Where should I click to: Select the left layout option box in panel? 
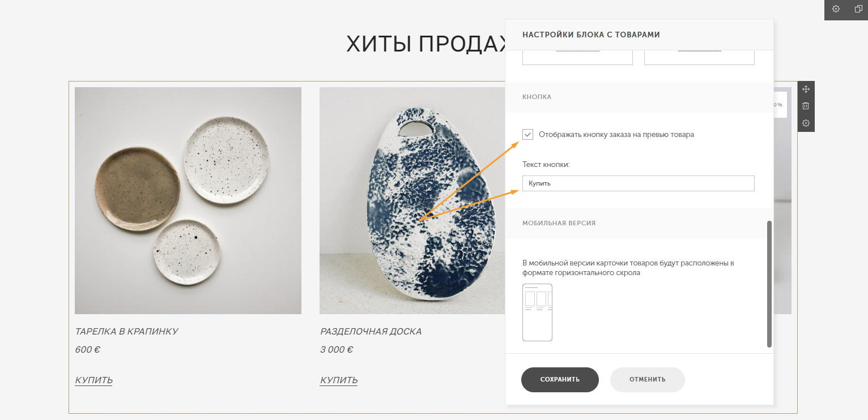[x=577, y=57]
